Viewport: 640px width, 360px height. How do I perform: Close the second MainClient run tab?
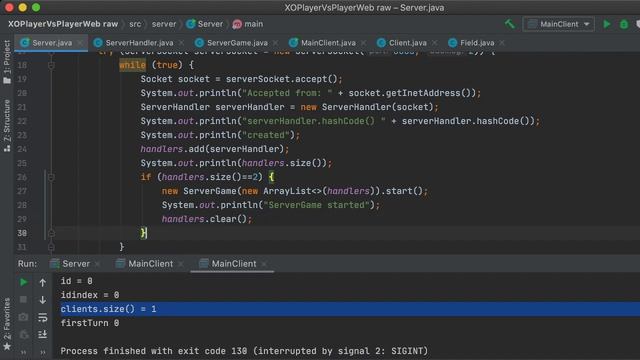264,264
